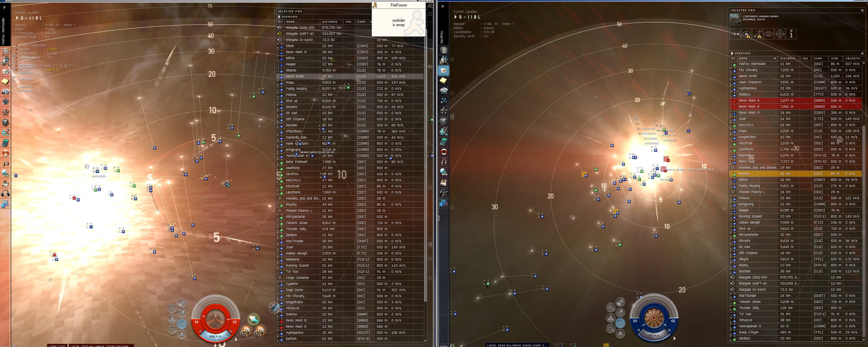The width and height of the screenshot is (868, 347).
Task: Click the Z-N9IP destination system link
Action: point(52,49)
